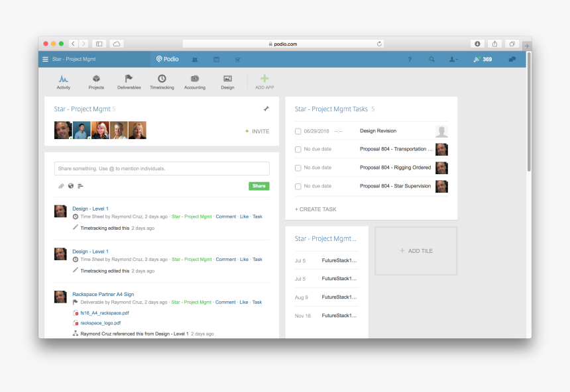Open the chat bubbles icon
Viewport: 570px width, 392px height.
[x=512, y=59]
